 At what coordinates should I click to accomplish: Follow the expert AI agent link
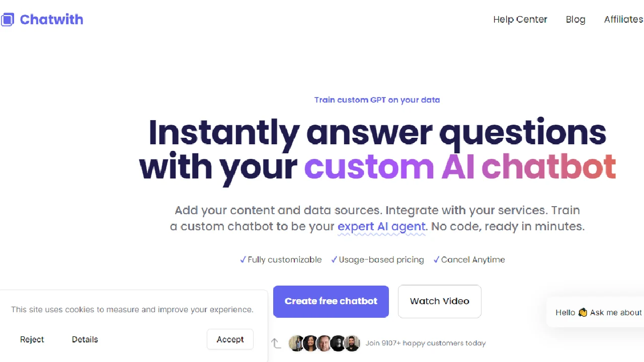coord(381,226)
